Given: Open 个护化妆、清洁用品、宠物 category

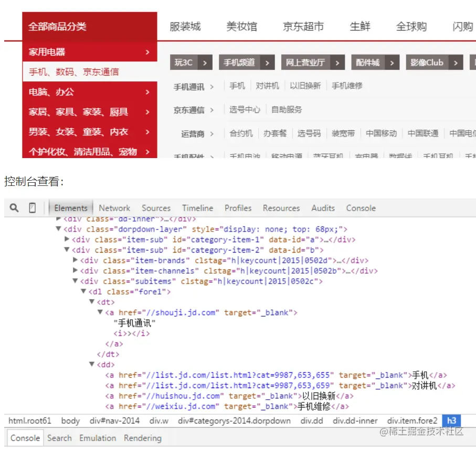Looking at the screenshot, I should [90, 151].
